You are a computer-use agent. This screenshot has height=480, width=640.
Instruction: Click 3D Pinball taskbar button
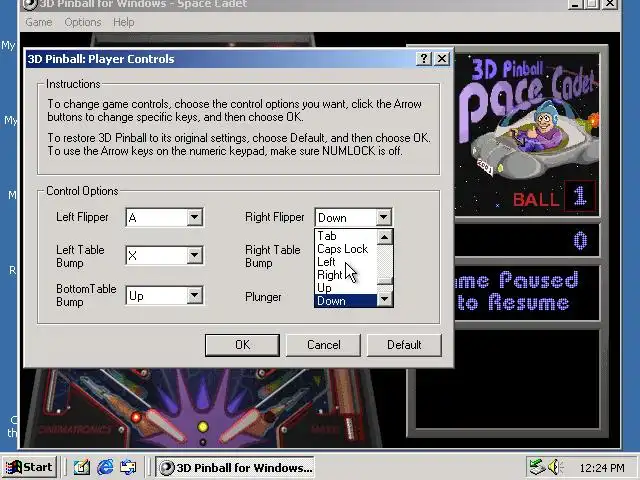click(236, 467)
